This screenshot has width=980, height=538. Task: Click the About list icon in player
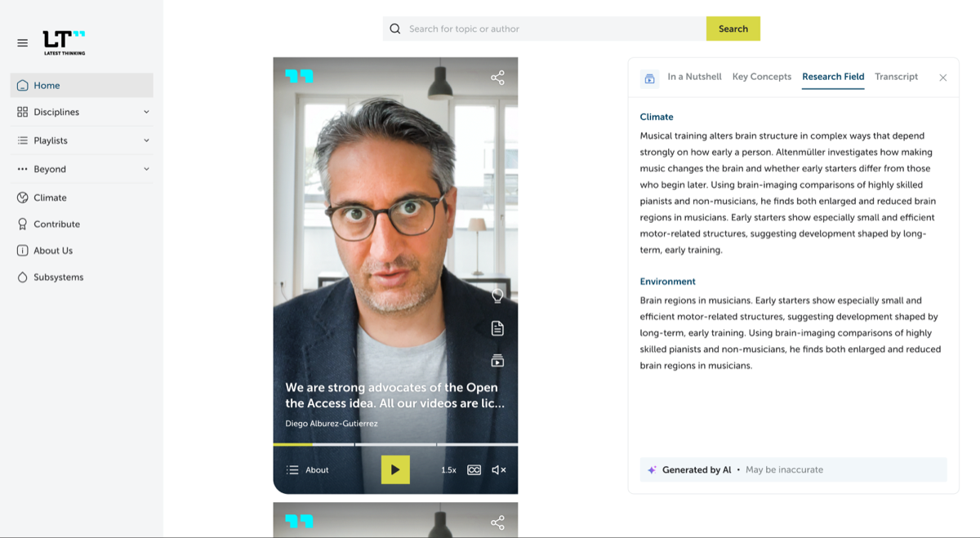(x=292, y=469)
